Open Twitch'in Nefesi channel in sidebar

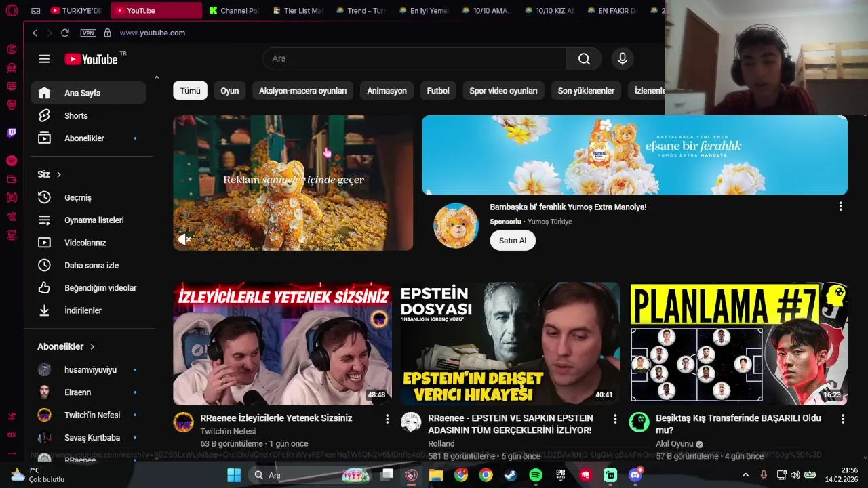[x=88, y=415]
